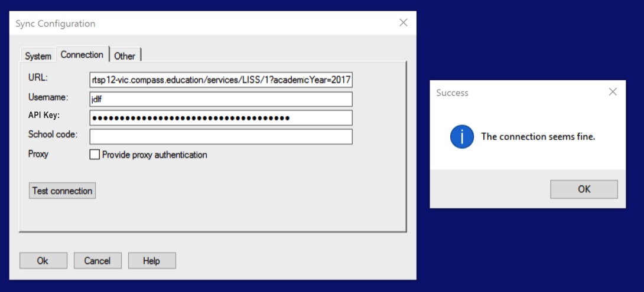Dismiss the Success message with OK
The image size is (644, 292).
pos(584,189)
